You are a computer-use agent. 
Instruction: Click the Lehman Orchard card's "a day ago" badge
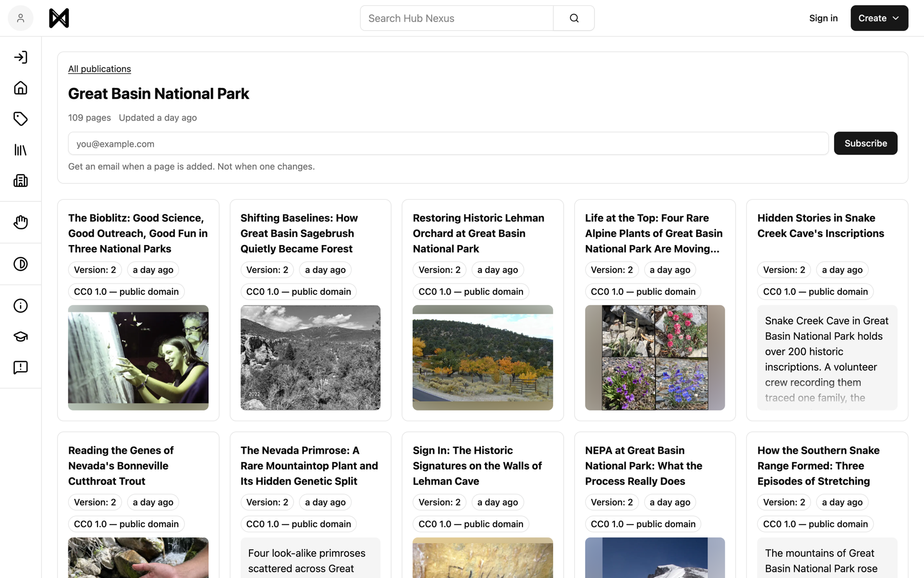[497, 270]
